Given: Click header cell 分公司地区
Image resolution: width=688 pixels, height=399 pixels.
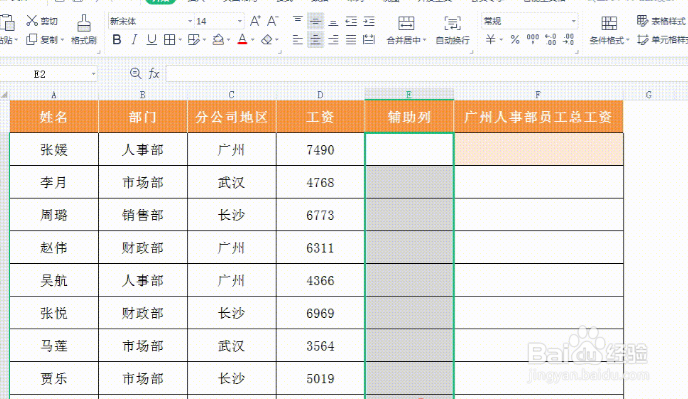Looking at the screenshot, I should pos(232,117).
